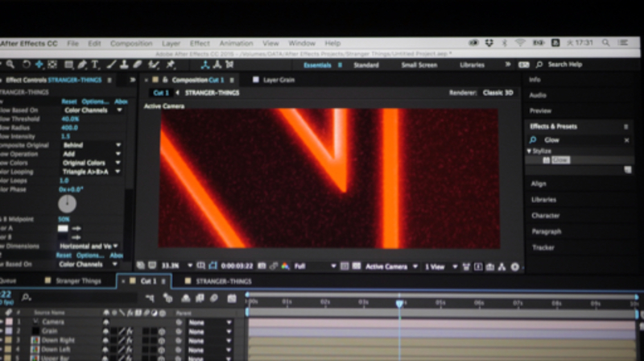This screenshot has height=361, width=644.
Task: Open the Full resolution dropdown in viewer
Action: point(315,267)
